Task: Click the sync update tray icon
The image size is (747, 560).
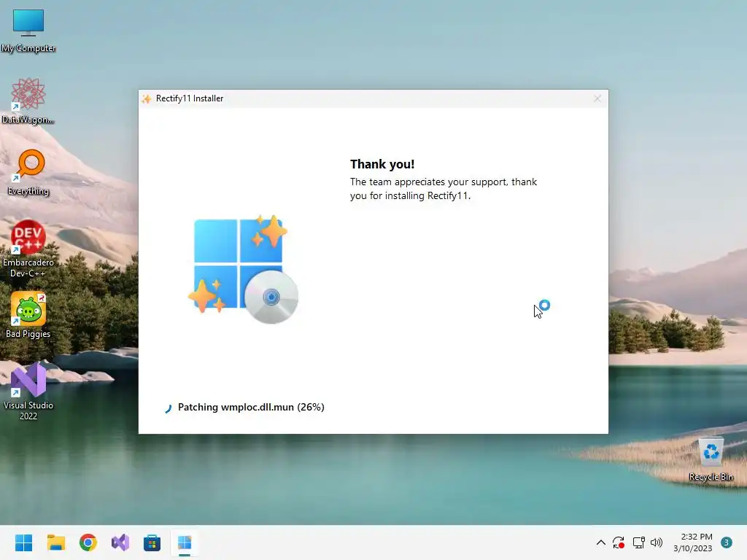Action: [619, 542]
